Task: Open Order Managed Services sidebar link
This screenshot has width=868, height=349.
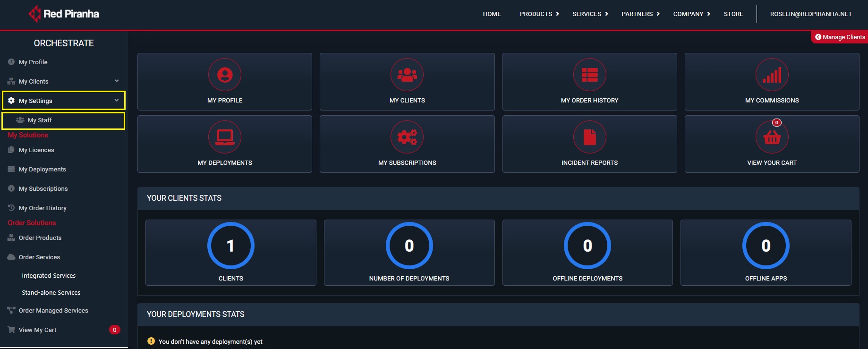Action: pos(53,310)
